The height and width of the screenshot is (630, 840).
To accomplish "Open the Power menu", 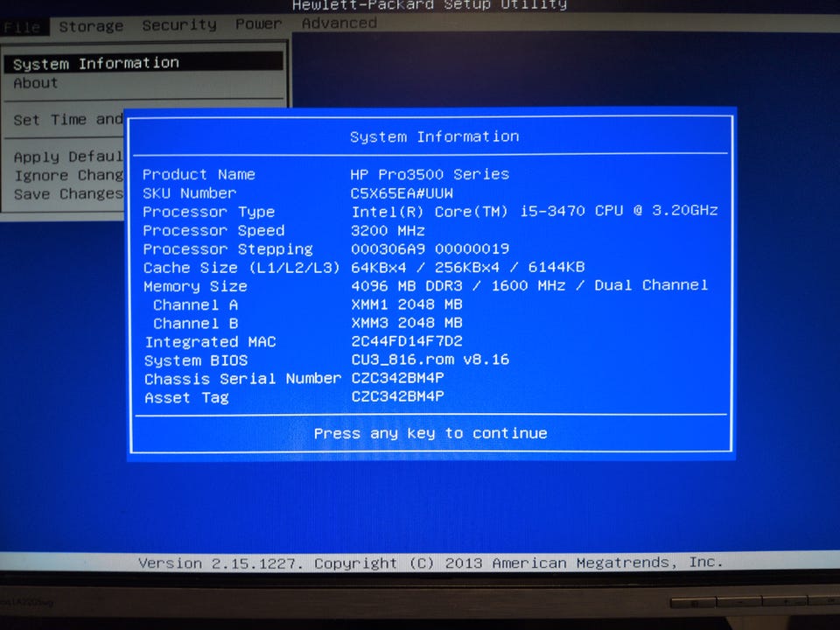I will coord(258,24).
